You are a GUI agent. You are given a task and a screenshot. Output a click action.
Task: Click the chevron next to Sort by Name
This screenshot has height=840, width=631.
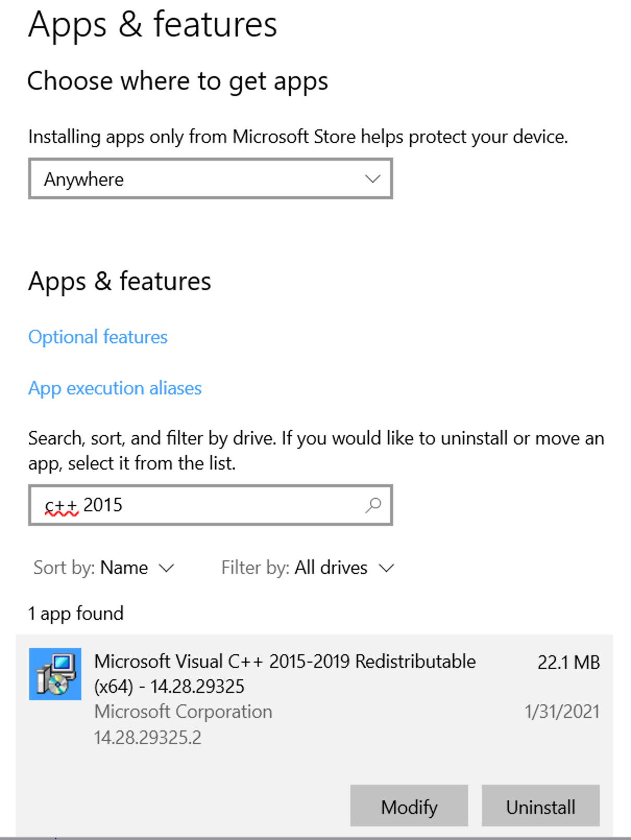point(166,568)
